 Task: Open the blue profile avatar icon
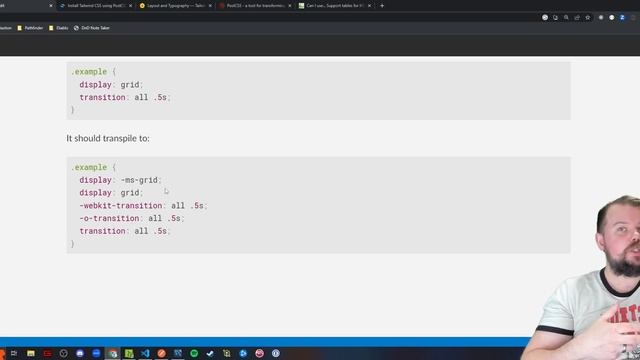tap(622, 18)
